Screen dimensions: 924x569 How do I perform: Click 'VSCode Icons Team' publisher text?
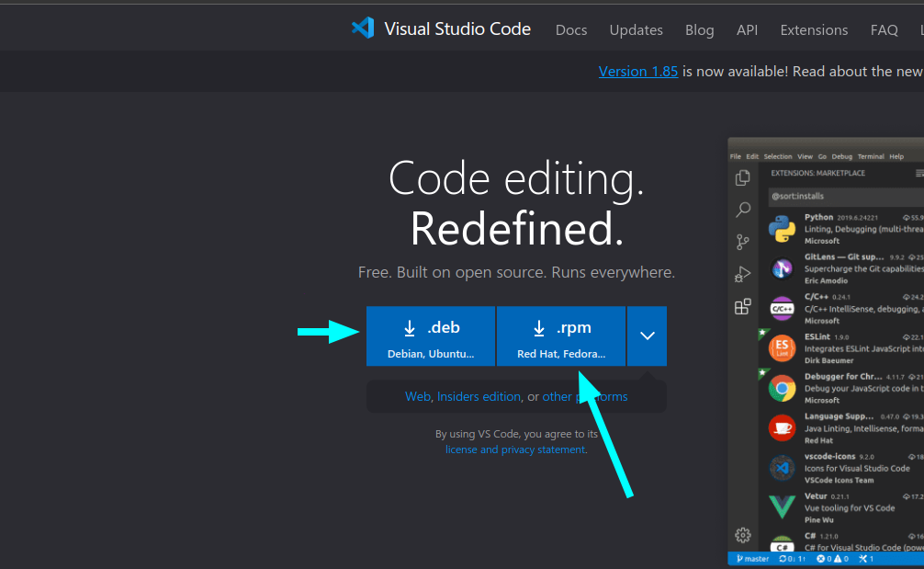point(839,480)
